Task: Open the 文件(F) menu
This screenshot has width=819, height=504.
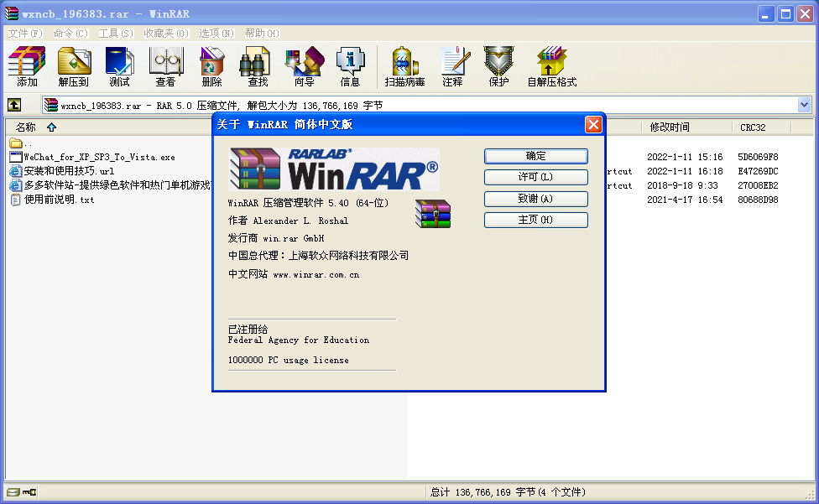Action: 25,34
